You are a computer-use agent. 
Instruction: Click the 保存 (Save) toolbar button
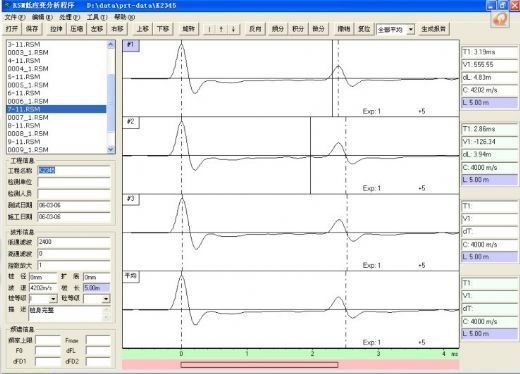pos(32,29)
